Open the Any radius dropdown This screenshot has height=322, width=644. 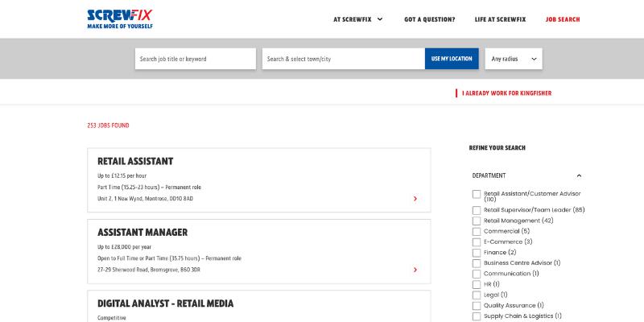[x=513, y=59]
